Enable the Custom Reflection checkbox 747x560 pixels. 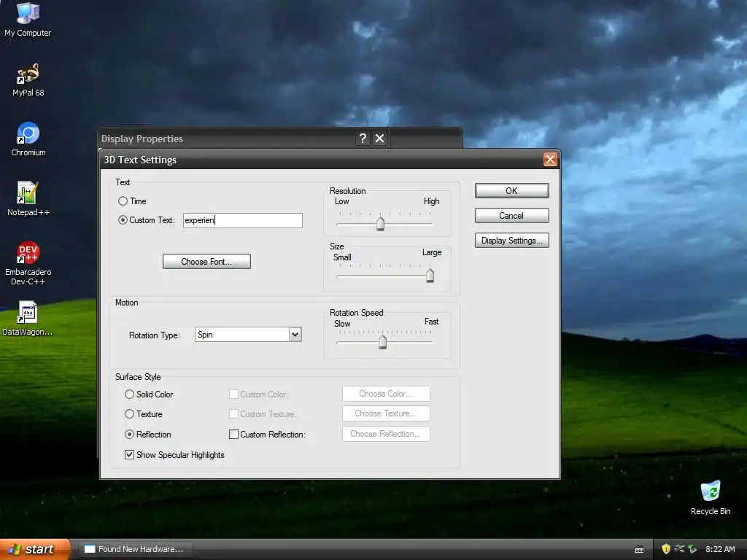(x=234, y=435)
